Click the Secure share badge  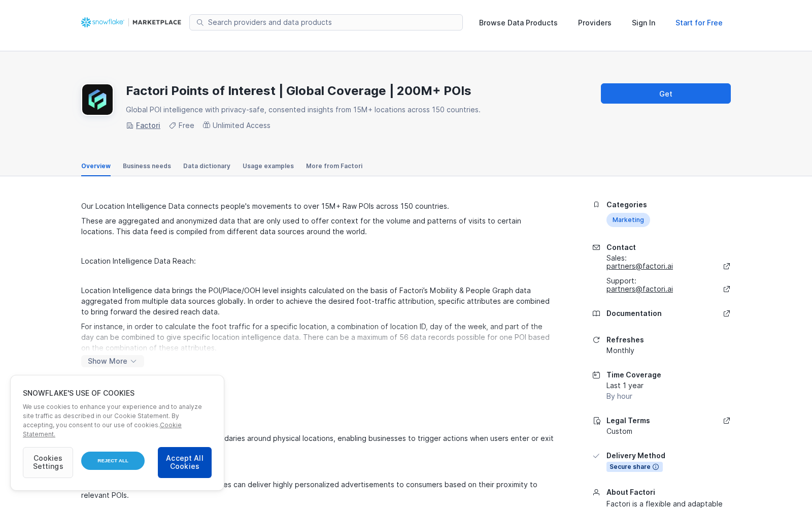click(634, 467)
